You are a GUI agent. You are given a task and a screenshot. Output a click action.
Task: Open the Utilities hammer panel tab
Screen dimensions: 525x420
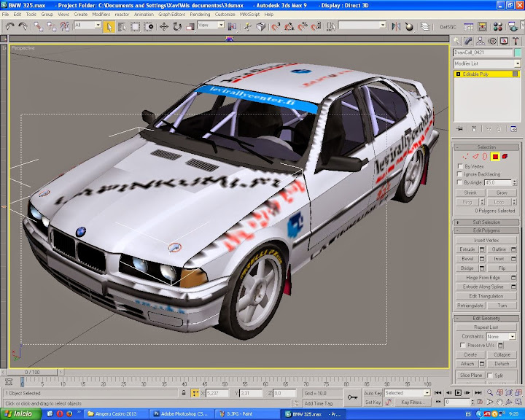(516, 41)
